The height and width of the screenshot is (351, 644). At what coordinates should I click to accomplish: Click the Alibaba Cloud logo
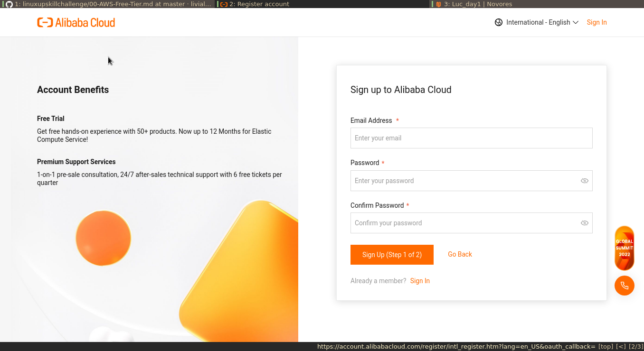pos(76,22)
